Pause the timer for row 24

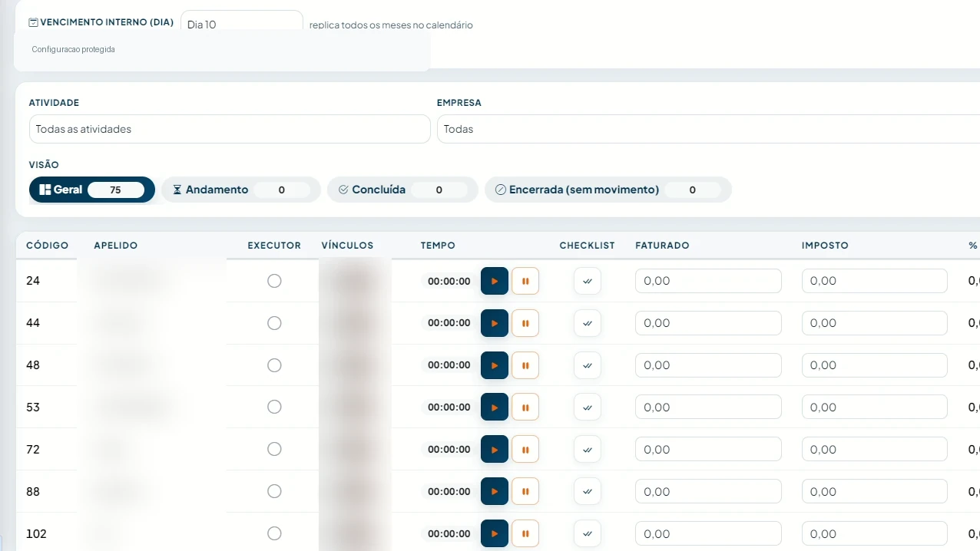click(525, 281)
